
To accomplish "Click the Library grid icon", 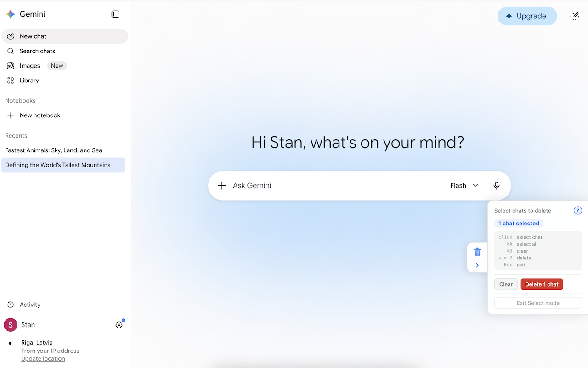I will pos(11,80).
